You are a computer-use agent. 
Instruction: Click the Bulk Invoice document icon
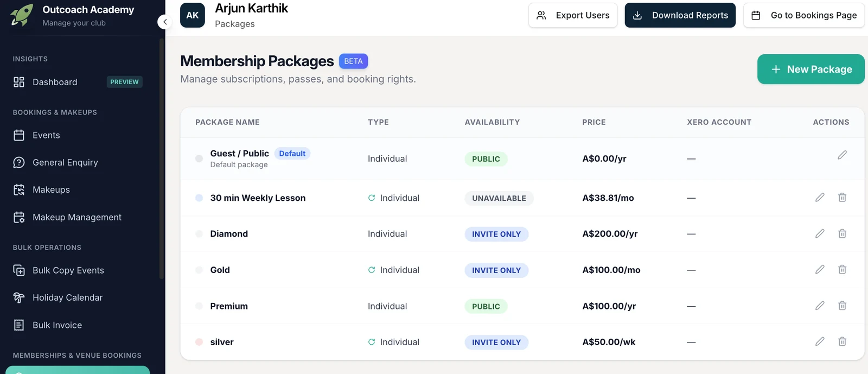tap(19, 325)
